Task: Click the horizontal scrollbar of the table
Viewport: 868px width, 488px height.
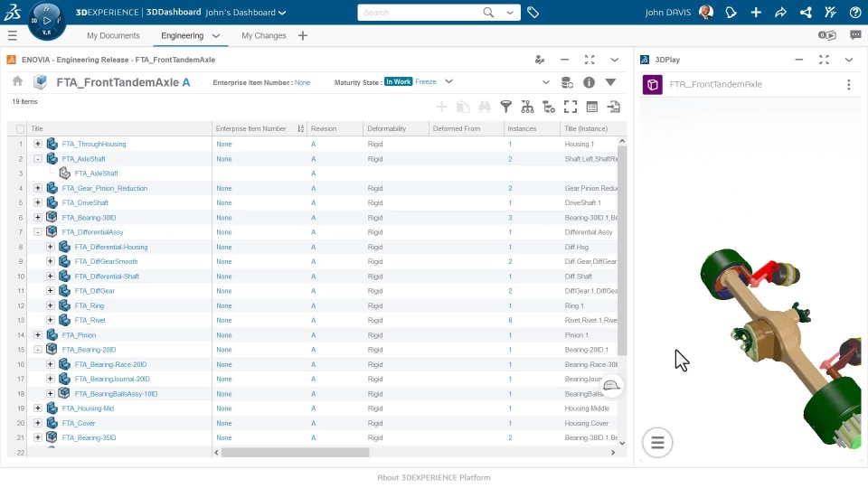Action: coord(295,452)
